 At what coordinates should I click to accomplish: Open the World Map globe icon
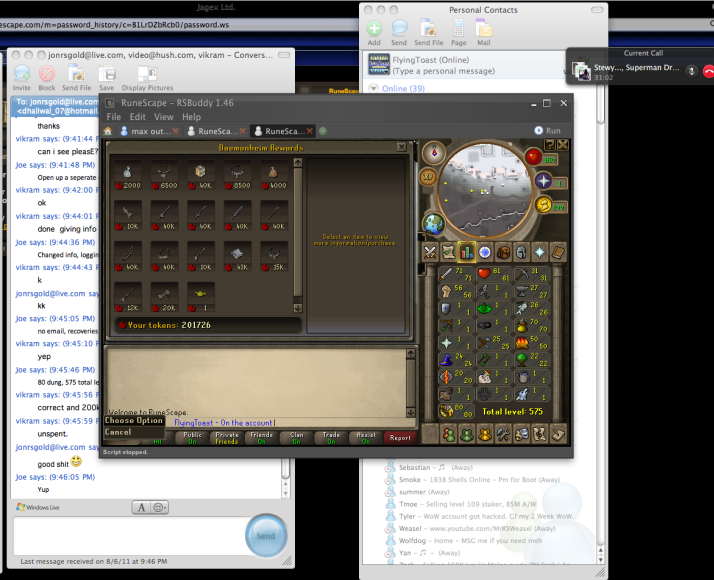pos(434,224)
